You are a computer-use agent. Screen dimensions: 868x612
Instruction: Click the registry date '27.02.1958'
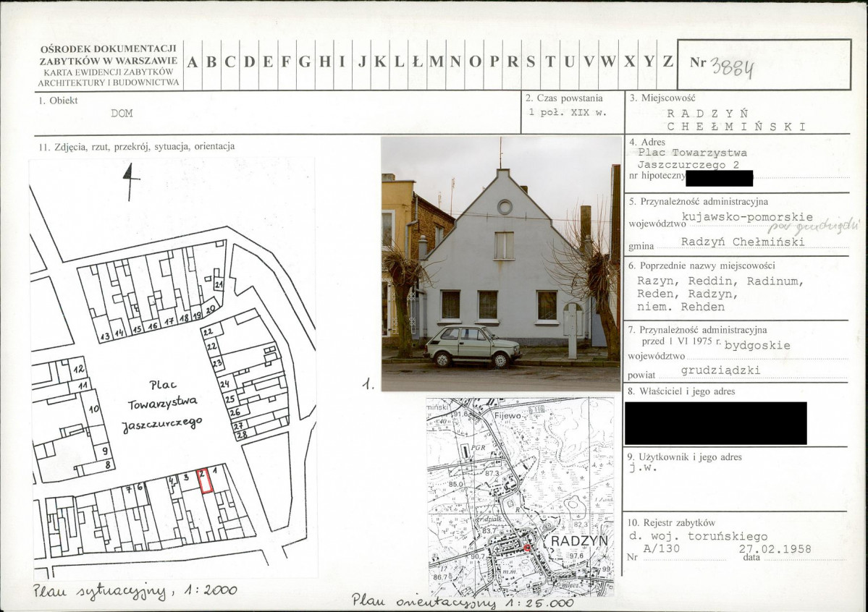pos(775,549)
